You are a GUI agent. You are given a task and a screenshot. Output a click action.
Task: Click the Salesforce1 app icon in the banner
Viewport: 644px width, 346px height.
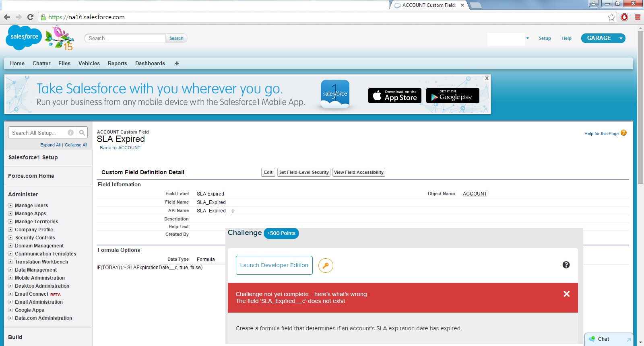[335, 94]
